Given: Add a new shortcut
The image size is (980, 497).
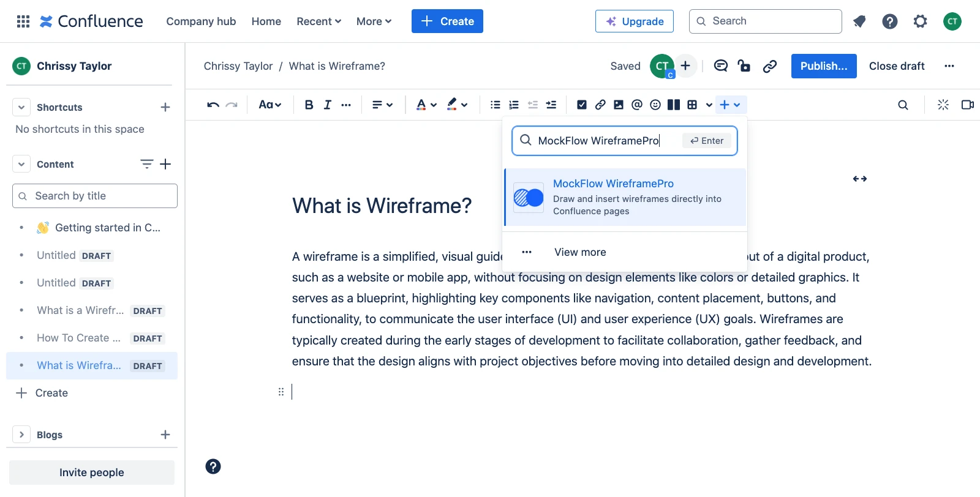Looking at the screenshot, I should pyautogui.click(x=165, y=107).
